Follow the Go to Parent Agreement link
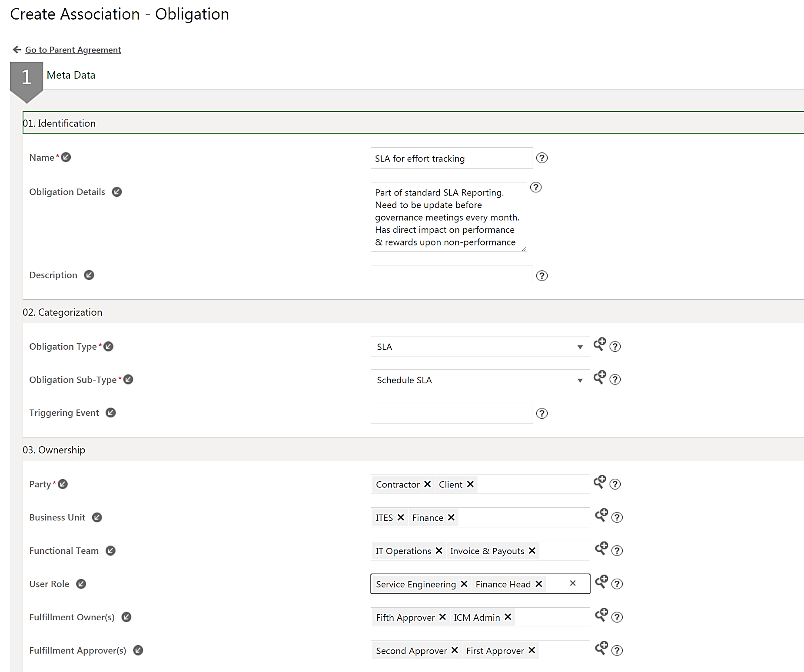Image resolution: width=804 pixels, height=672 pixels. tap(73, 50)
